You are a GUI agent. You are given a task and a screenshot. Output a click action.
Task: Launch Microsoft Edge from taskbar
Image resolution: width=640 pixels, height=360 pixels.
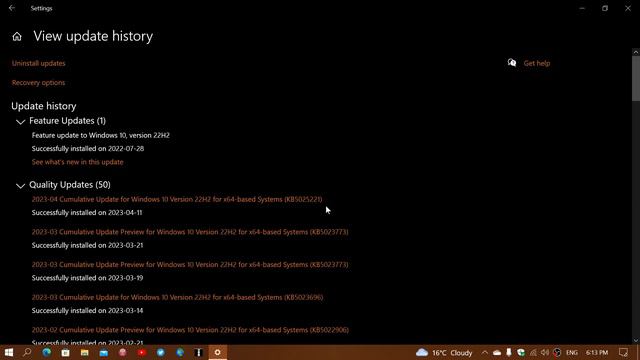tap(47, 352)
